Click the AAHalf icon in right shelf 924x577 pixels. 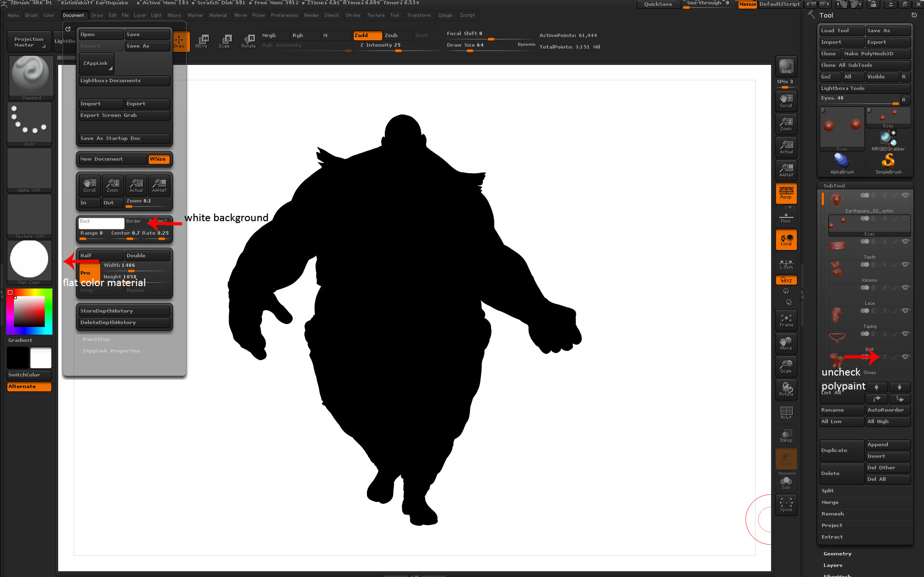tap(786, 170)
